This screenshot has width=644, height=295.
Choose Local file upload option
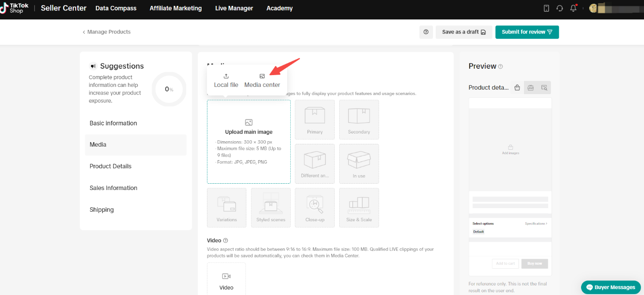[x=226, y=81]
